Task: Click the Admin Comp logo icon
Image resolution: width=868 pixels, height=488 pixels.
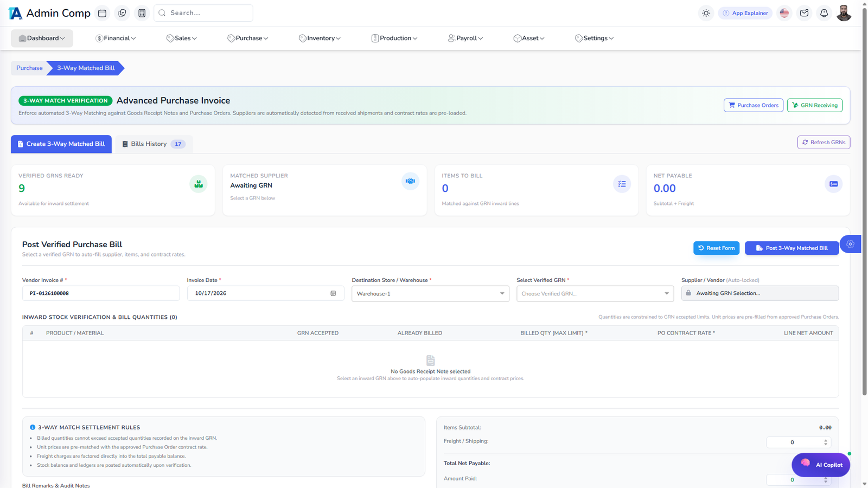Action: (15, 13)
